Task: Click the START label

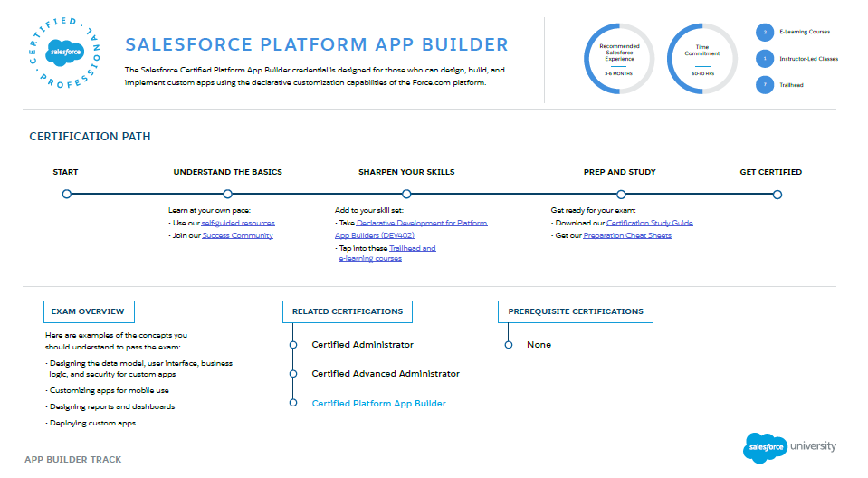Action: coord(65,172)
